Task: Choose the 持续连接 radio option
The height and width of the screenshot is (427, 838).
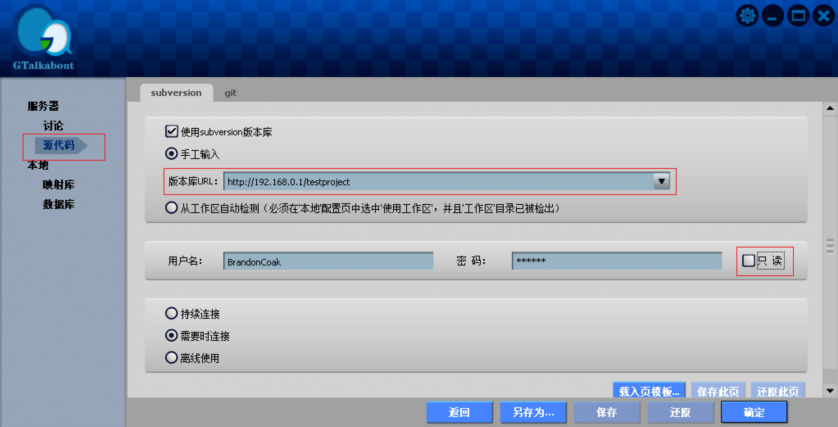Action: tap(172, 313)
